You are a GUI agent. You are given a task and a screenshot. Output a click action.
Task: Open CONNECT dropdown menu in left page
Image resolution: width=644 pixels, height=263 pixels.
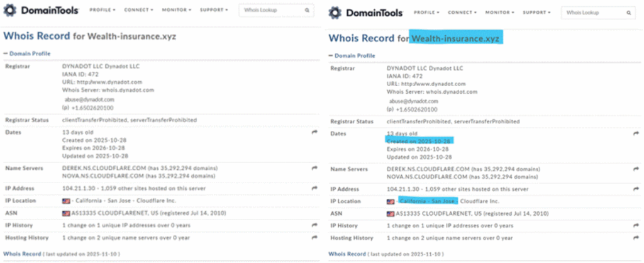click(x=138, y=10)
